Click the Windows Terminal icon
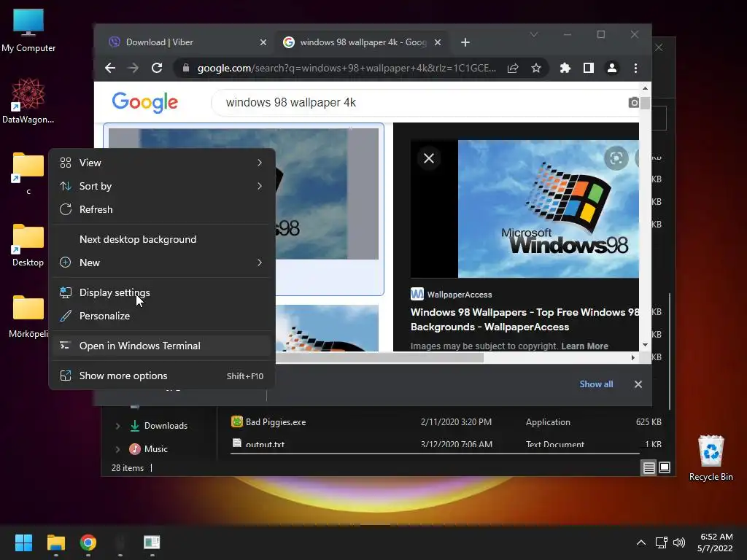The image size is (747, 560). (x=66, y=346)
